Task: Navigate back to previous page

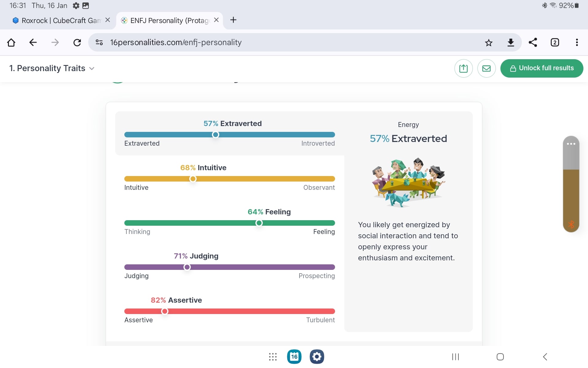Action: (33, 42)
